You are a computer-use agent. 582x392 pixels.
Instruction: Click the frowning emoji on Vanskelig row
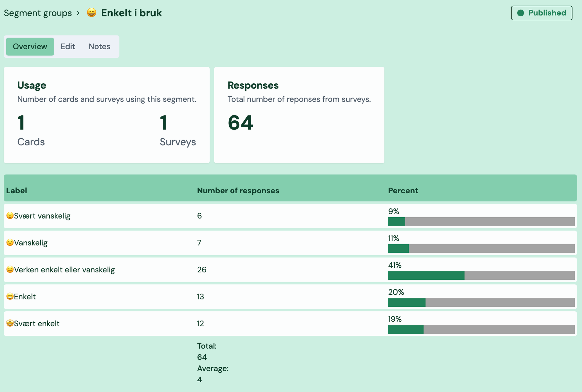[10, 243]
